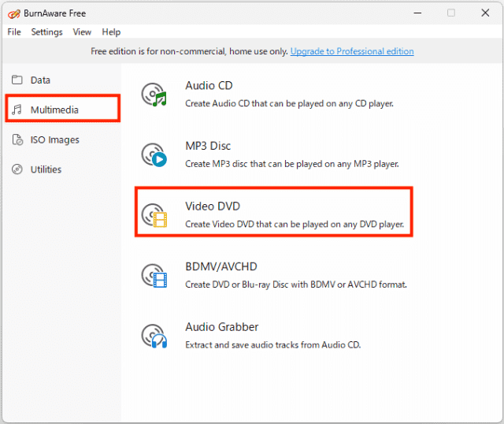Minimize the BurnAware Free window
This screenshot has width=504, height=424.
coord(417,13)
